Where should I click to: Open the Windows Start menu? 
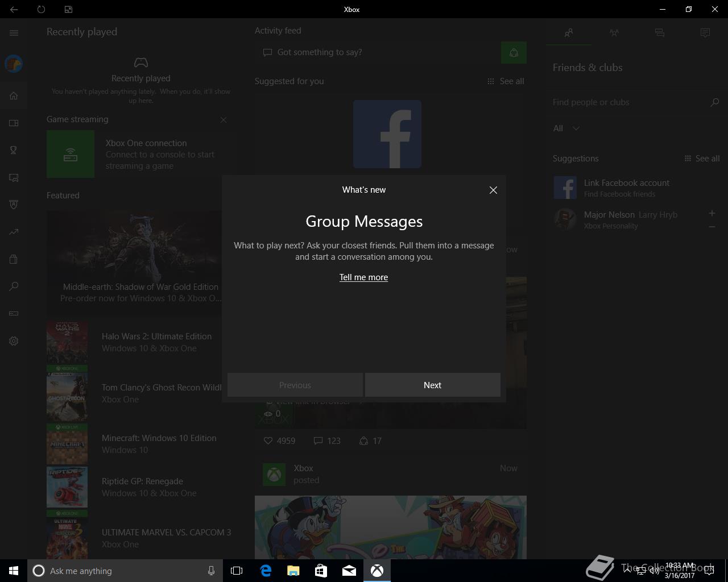pyautogui.click(x=14, y=571)
